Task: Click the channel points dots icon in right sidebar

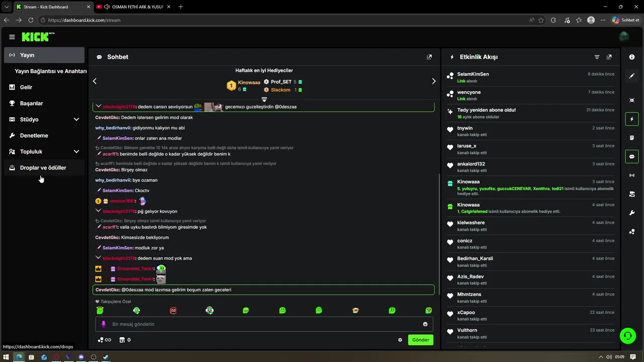Action: tap(632, 232)
